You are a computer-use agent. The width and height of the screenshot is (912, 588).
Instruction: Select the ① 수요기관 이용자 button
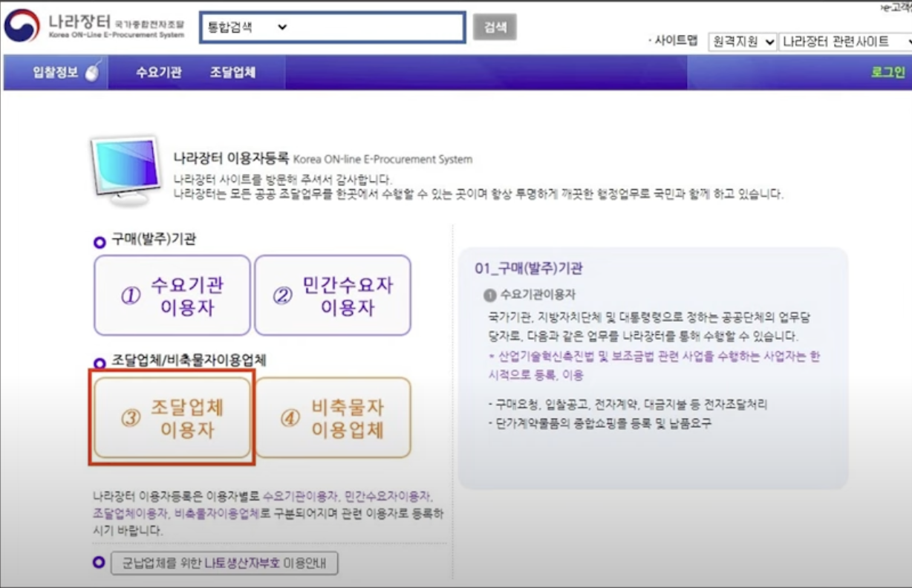point(172,295)
